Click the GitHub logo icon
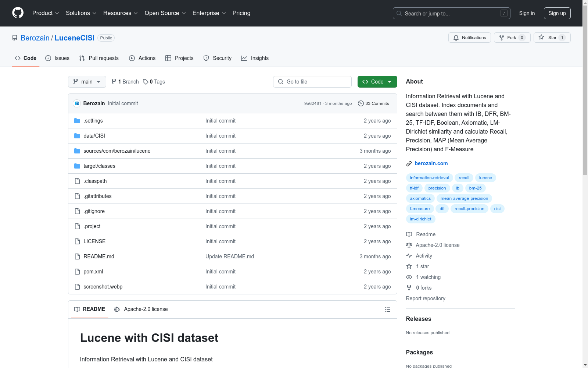588x368 pixels. [18, 13]
